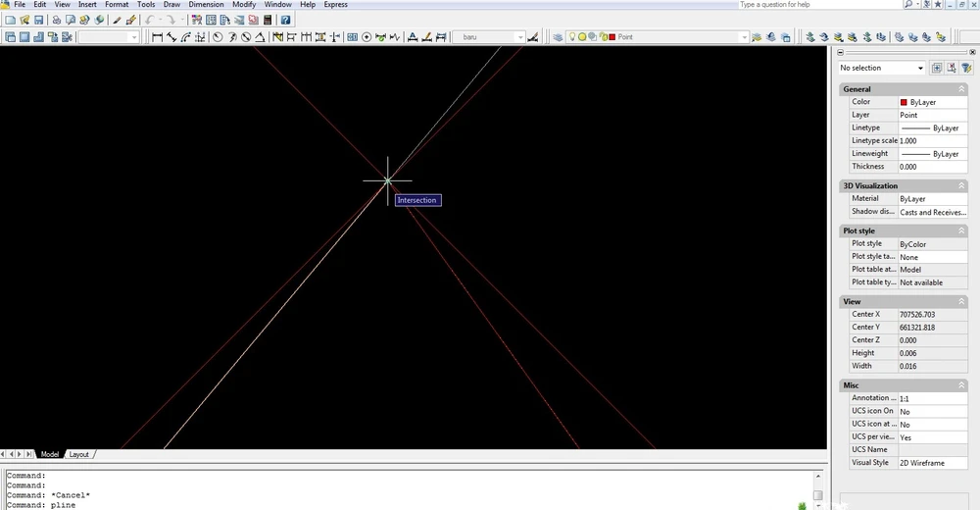Screen dimensions: 980x510
Task: Collapse the Plot style section
Action: click(x=961, y=230)
